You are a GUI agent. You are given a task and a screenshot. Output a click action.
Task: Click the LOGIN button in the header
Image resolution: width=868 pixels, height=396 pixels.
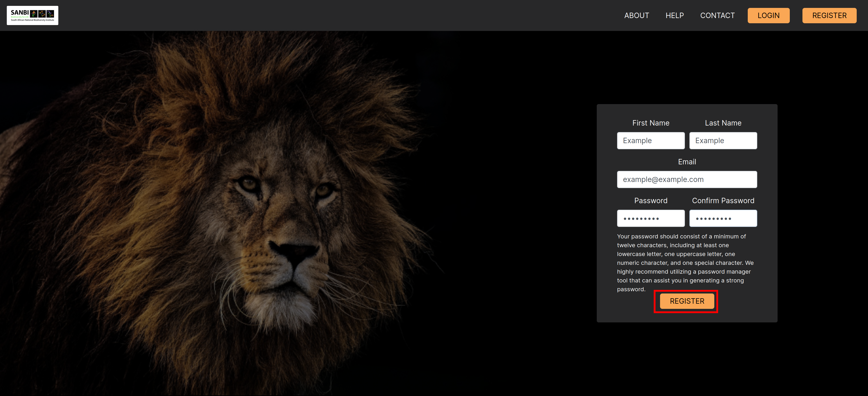(768, 16)
